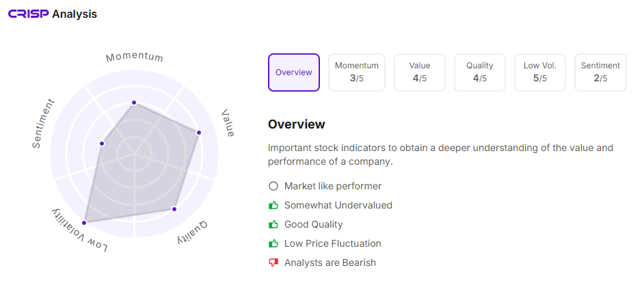Viewport: 644px width, 283px height.
Task: Click the Analysts are Bearish text
Action: click(x=330, y=262)
